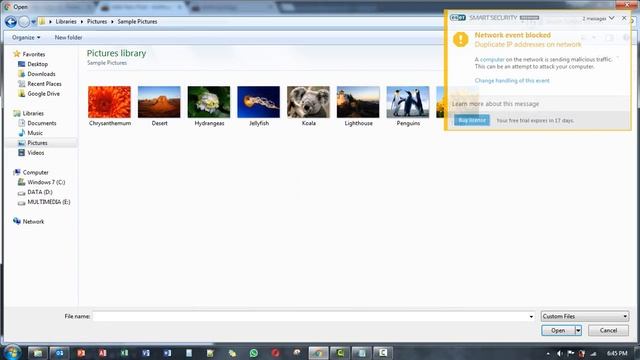Open the Music library
640x360 pixels.
(31, 133)
